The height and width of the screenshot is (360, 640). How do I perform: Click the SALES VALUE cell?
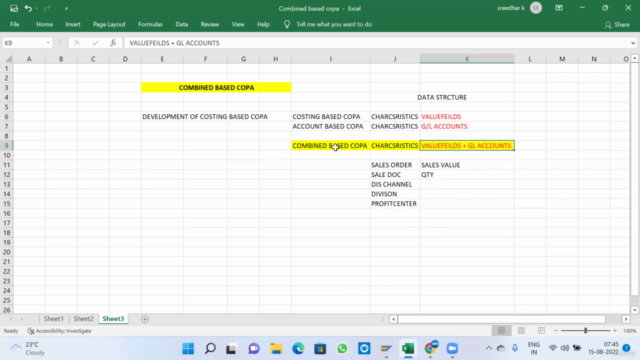(467, 165)
